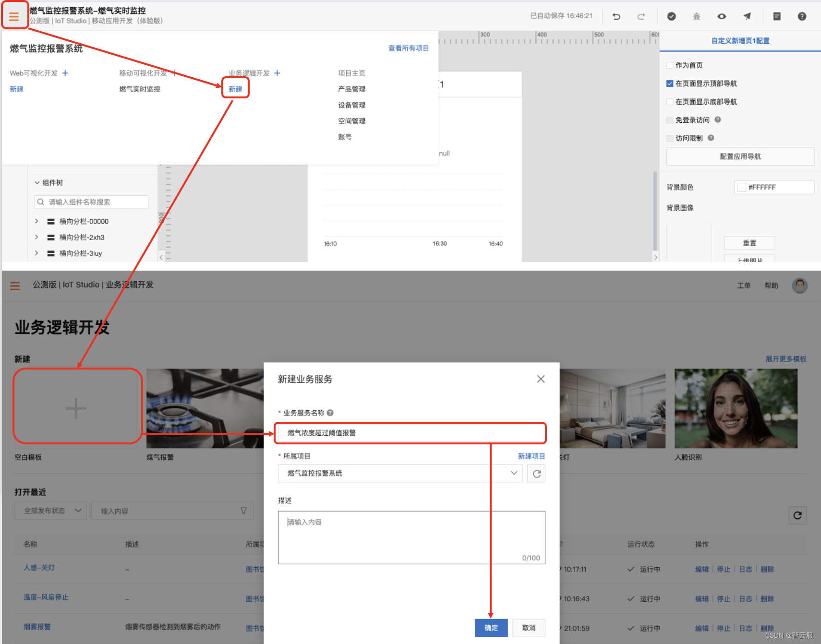Expand the 横向分栏-3iuy tree node
This screenshot has height=644, width=821.
36,253
